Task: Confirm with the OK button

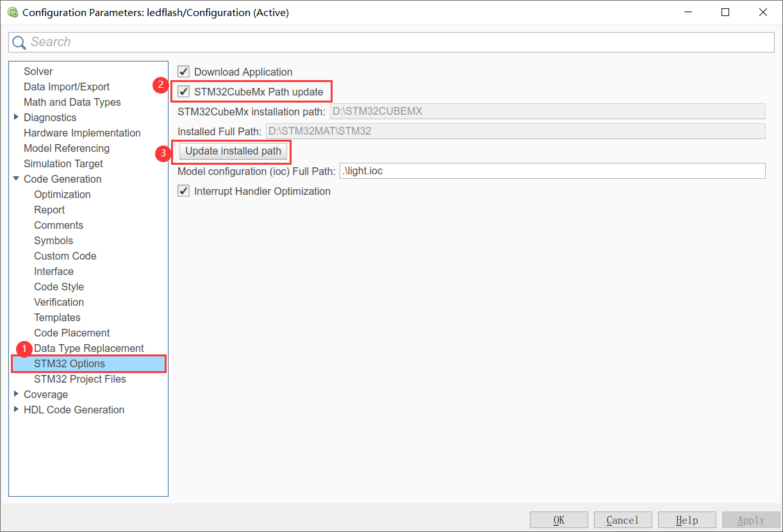Action: (x=559, y=520)
